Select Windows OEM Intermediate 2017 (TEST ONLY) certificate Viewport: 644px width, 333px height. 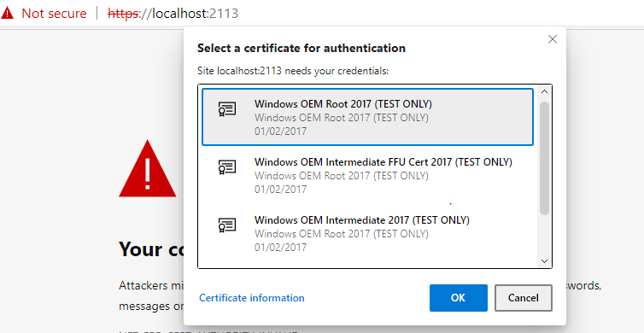pyautogui.click(x=367, y=233)
